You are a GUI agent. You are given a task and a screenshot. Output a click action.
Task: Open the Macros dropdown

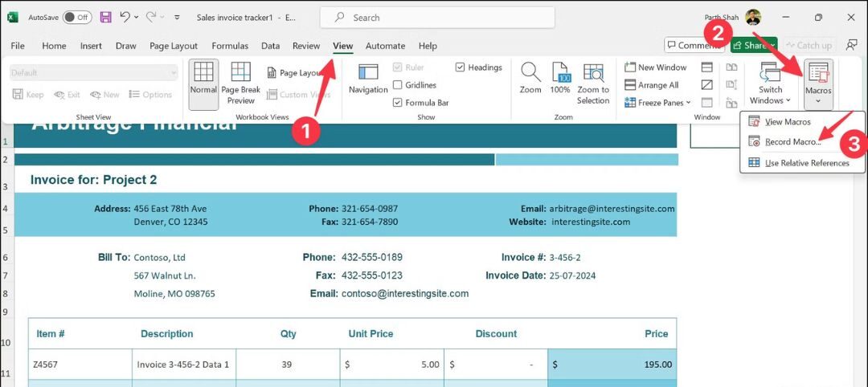pos(818,84)
